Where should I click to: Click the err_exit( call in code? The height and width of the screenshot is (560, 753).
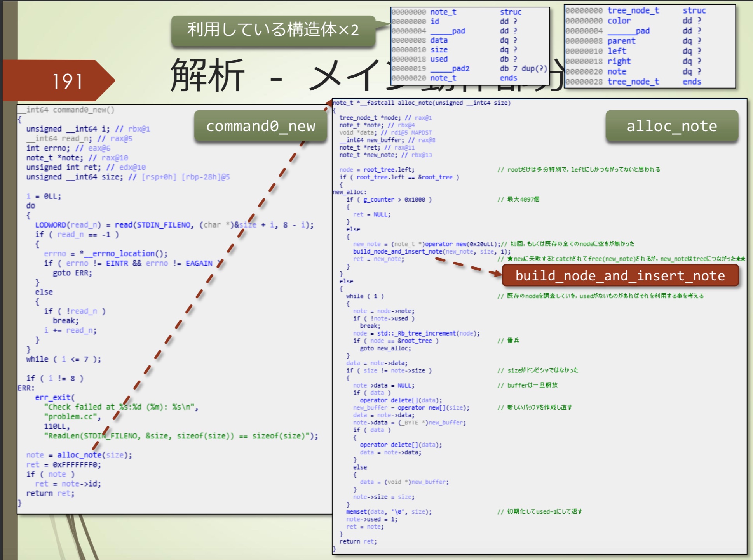tap(54, 397)
